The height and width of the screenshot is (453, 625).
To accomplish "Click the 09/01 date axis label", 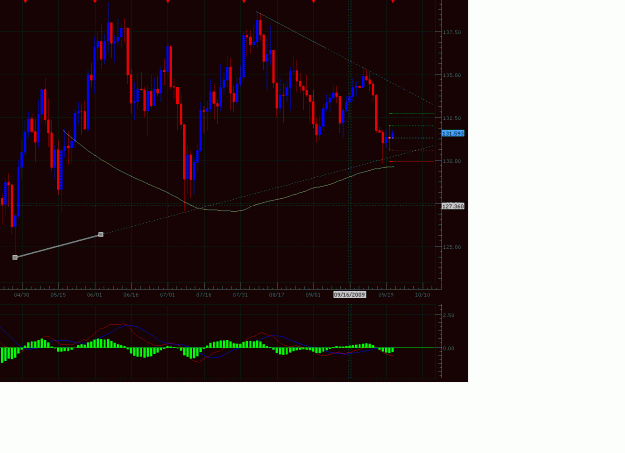I will (313, 295).
